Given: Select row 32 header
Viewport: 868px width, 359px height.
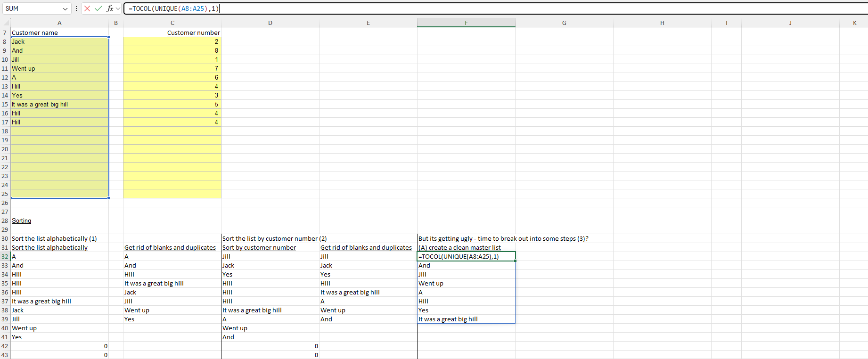Looking at the screenshot, I should point(5,256).
